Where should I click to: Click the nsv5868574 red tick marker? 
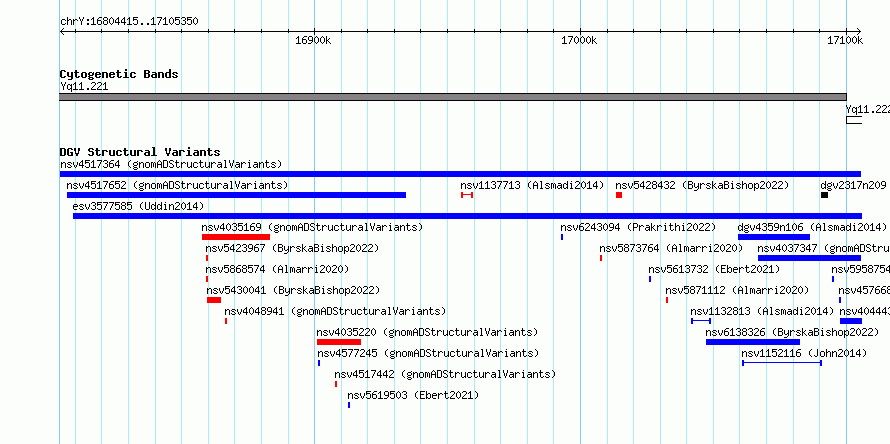coord(207,279)
